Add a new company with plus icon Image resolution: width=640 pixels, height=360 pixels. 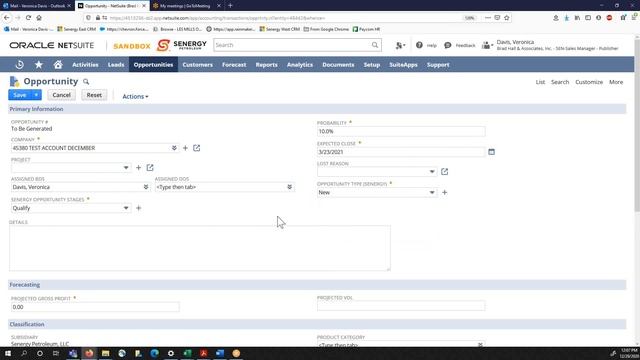pos(185,148)
